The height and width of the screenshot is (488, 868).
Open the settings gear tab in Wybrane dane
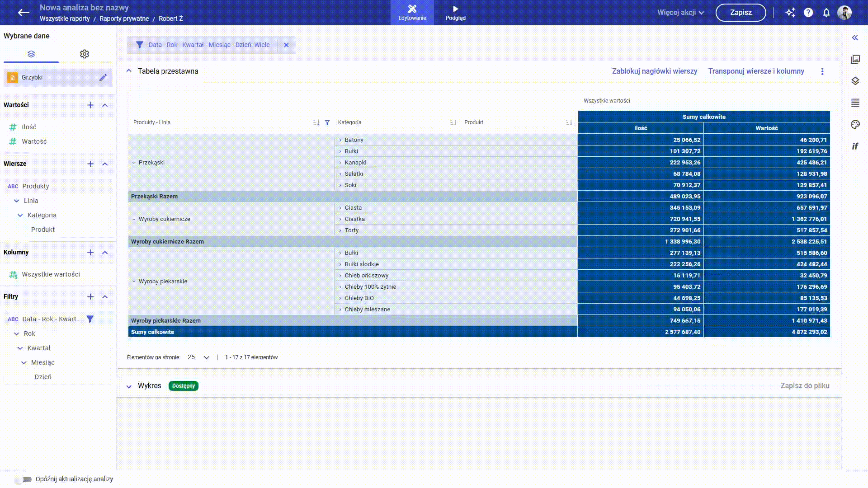coord(85,54)
